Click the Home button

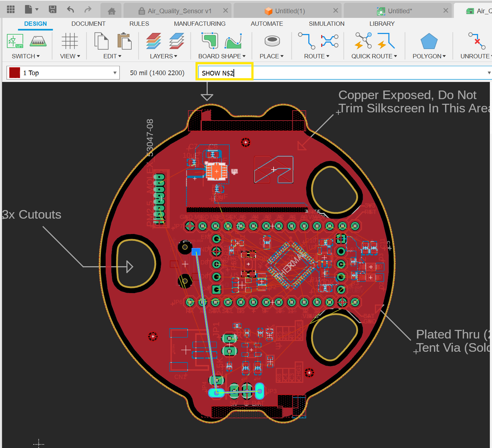pos(111,10)
